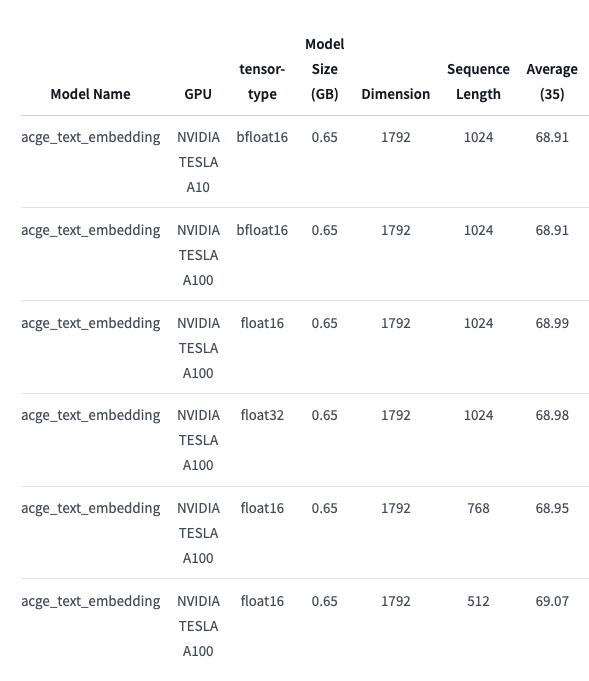This screenshot has height=681, width=589.
Task: Click the GPU column header
Action: tap(198, 94)
